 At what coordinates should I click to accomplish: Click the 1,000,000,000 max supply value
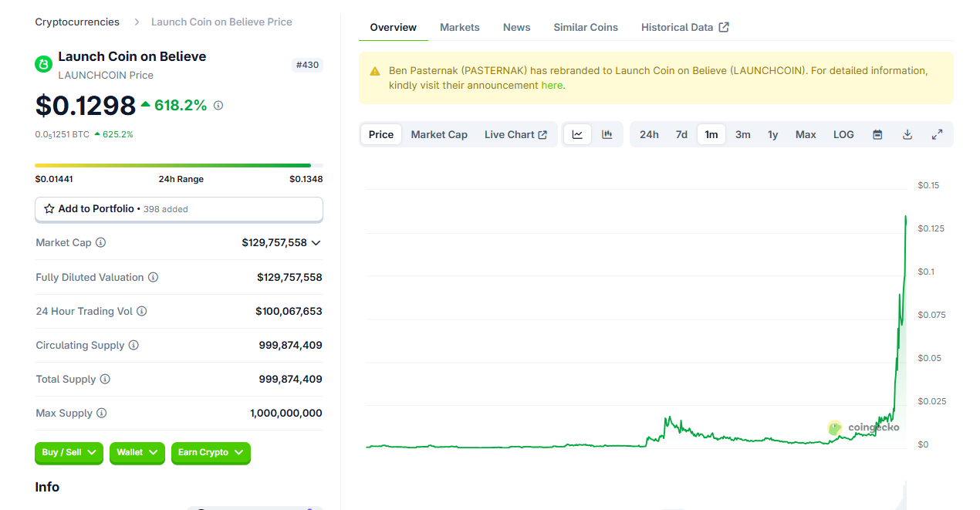point(286,414)
